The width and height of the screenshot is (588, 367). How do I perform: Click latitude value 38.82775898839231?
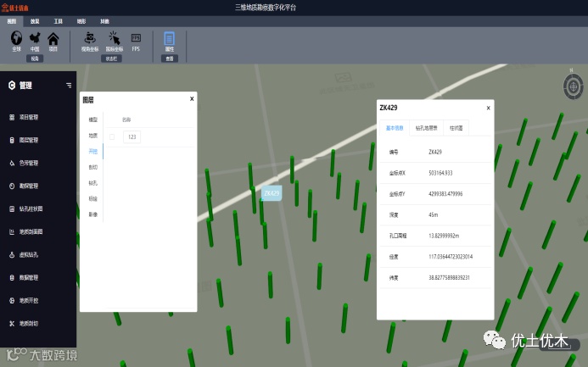[449, 278]
